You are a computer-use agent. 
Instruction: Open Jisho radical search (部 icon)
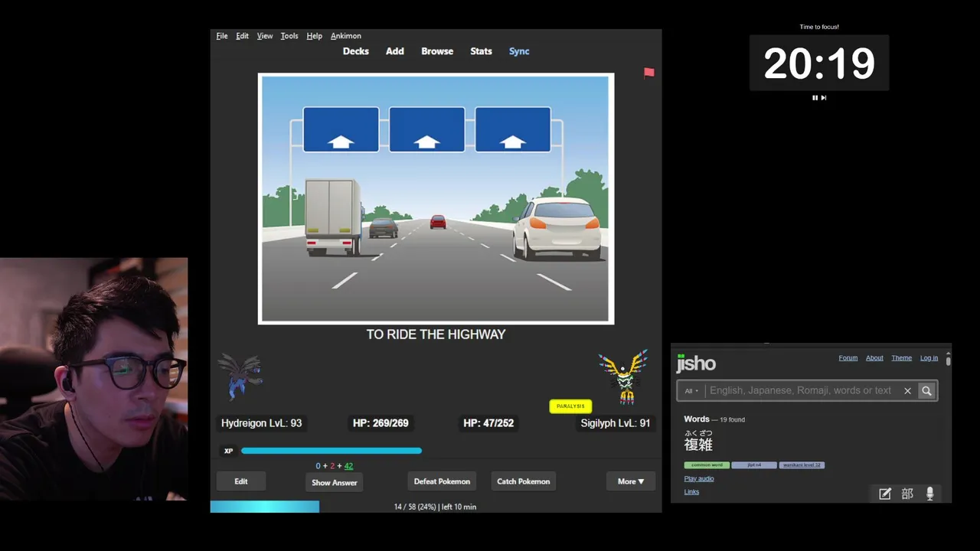coord(907,494)
